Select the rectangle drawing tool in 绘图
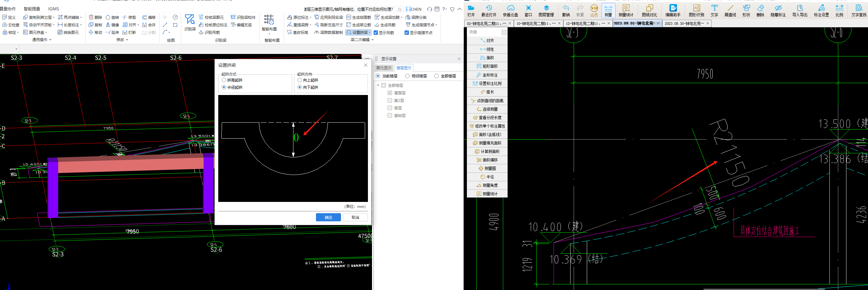The height and width of the screenshot is (290, 868). point(175,25)
